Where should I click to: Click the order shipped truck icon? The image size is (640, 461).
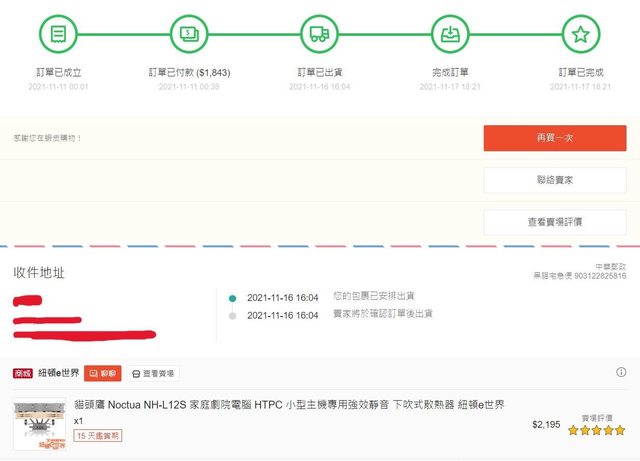[x=319, y=34]
